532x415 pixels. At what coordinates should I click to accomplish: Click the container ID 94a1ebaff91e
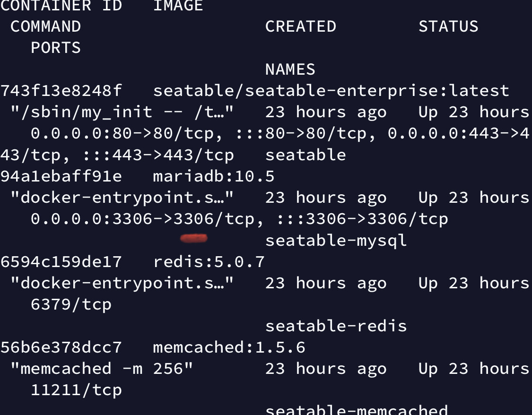(61, 176)
